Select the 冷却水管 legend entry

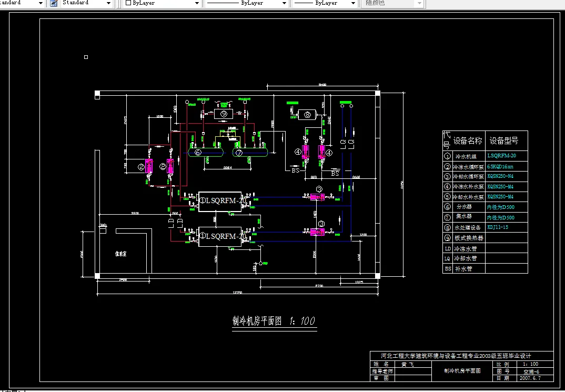[x=465, y=258]
